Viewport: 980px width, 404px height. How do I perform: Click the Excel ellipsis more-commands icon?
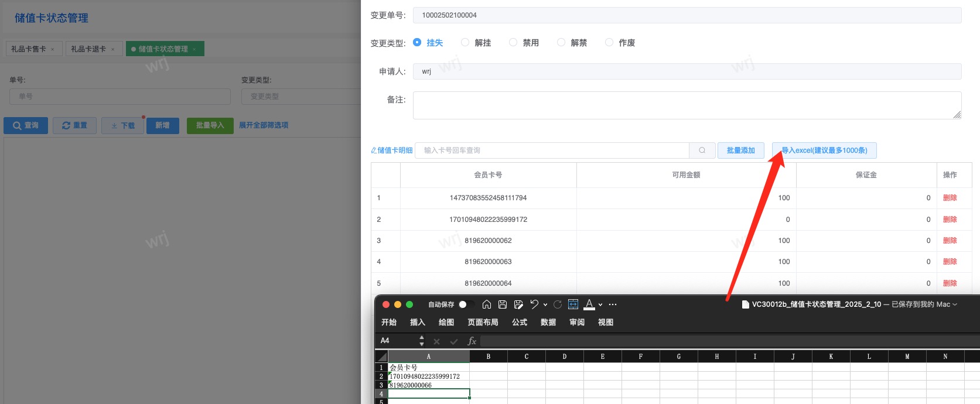coord(613,304)
